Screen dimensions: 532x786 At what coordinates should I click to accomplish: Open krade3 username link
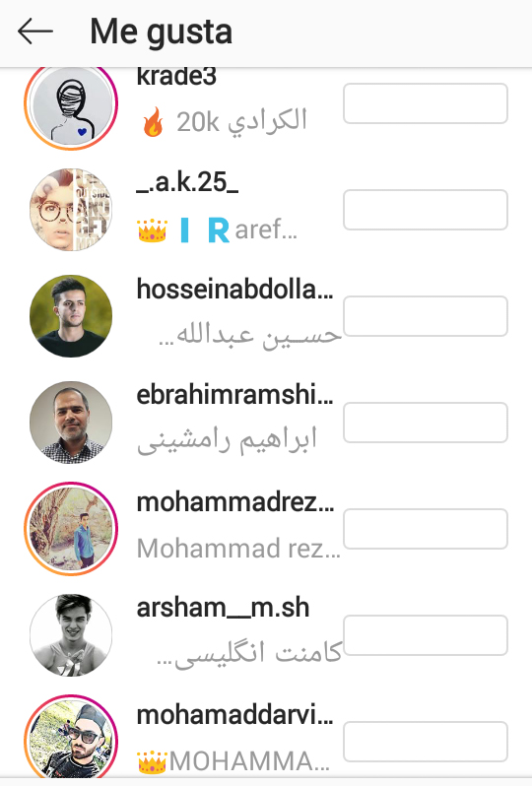pos(176,77)
